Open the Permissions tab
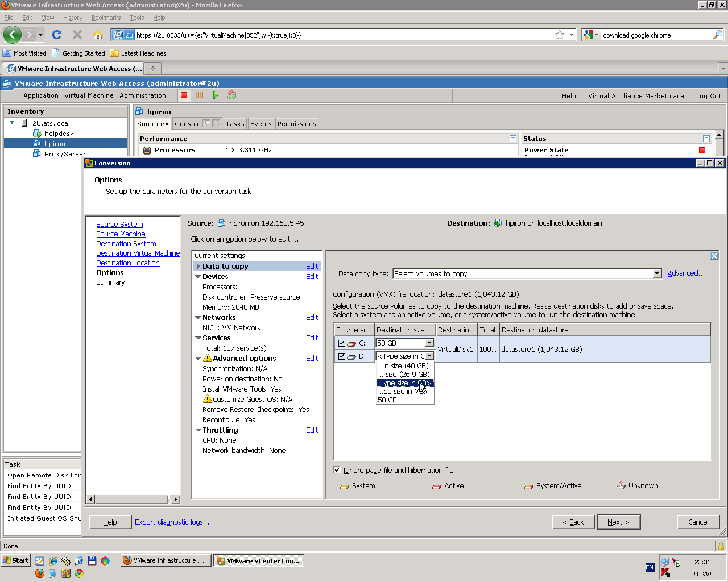This screenshot has height=582, width=728. click(x=297, y=124)
